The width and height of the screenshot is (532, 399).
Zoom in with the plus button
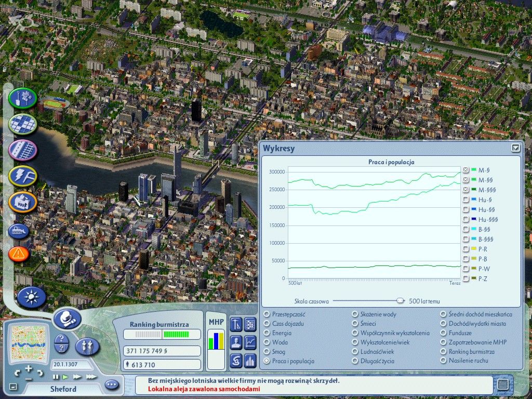(x=29, y=368)
